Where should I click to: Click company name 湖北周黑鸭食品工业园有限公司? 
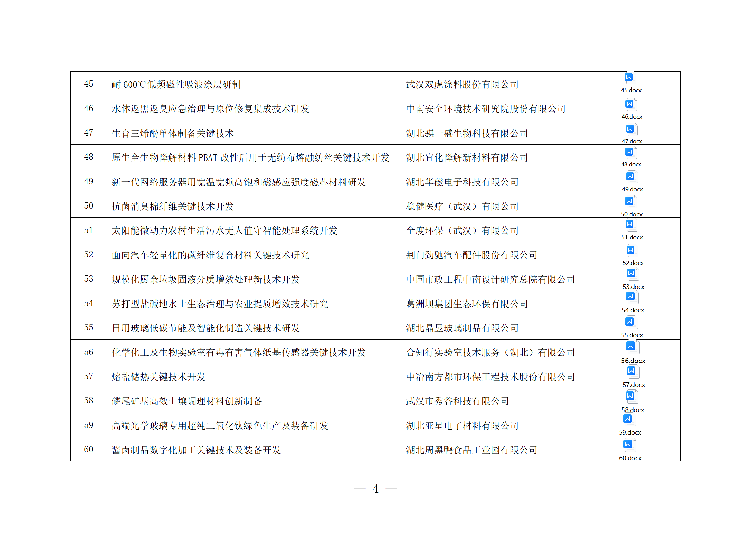point(472,450)
